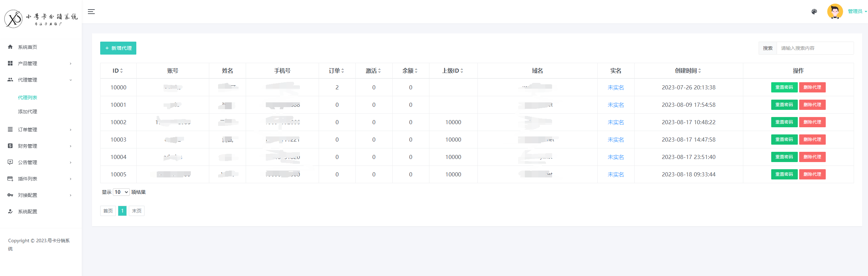Click the key icon beside 对接配置

tap(10, 195)
